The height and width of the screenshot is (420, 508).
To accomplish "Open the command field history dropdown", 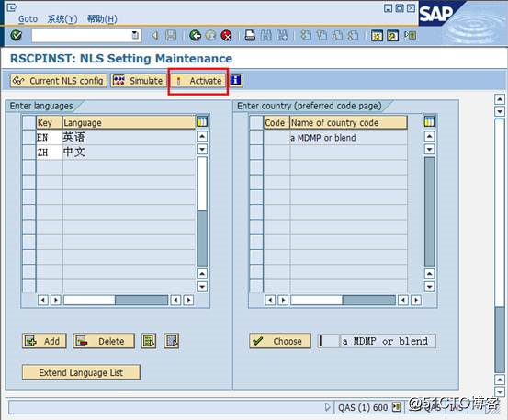I will [x=135, y=35].
